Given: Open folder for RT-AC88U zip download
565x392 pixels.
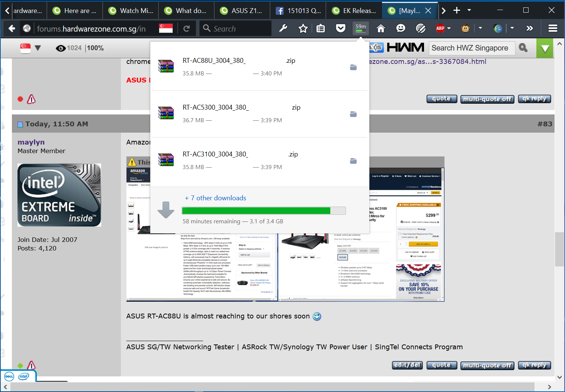Looking at the screenshot, I should click(353, 67).
